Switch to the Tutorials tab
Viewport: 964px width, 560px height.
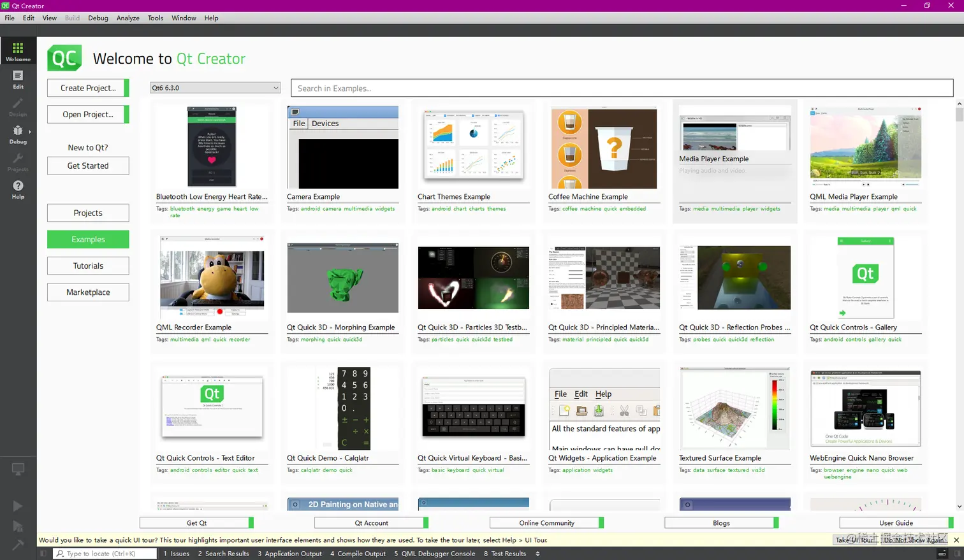tap(88, 266)
